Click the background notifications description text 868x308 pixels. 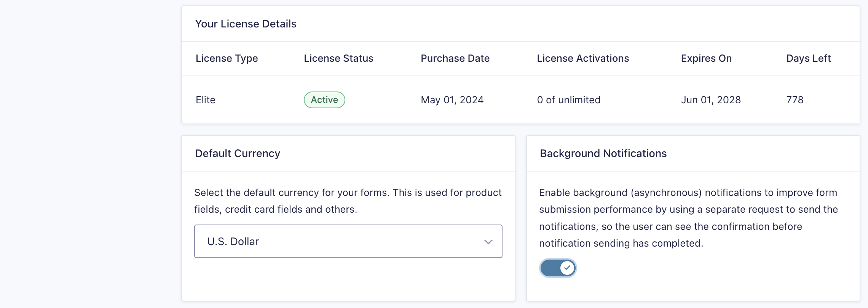tap(688, 218)
